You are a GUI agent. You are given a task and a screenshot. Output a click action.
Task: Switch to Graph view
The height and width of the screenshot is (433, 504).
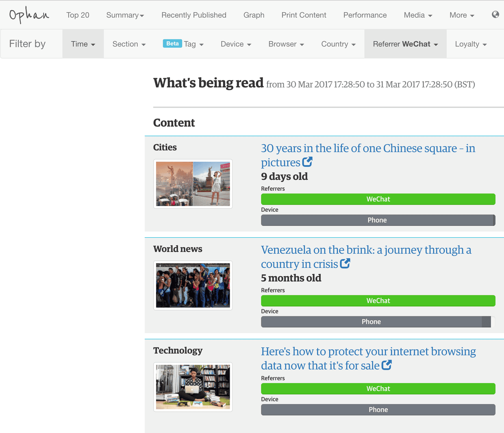tap(254, 15)
